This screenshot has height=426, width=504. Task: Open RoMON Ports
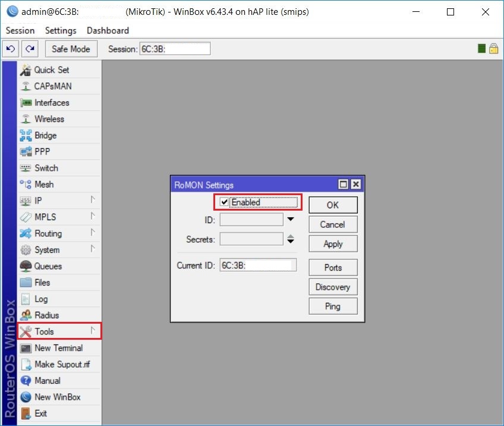point(333,267)
